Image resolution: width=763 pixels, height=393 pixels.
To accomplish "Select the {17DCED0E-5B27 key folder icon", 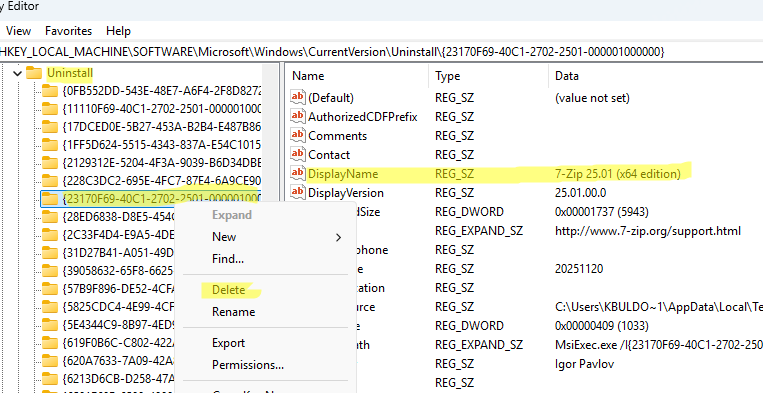I will coord(50,126).
